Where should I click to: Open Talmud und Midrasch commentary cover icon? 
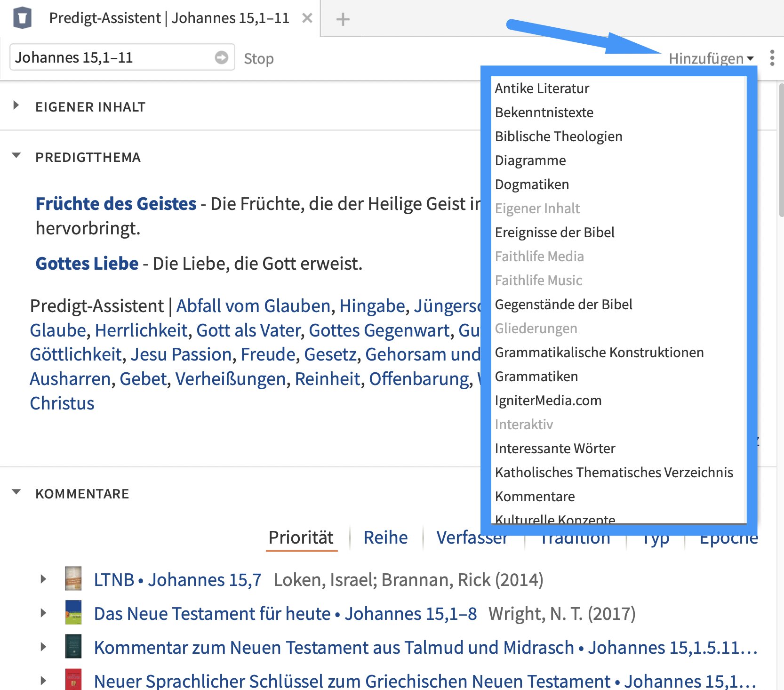(73, 646)
